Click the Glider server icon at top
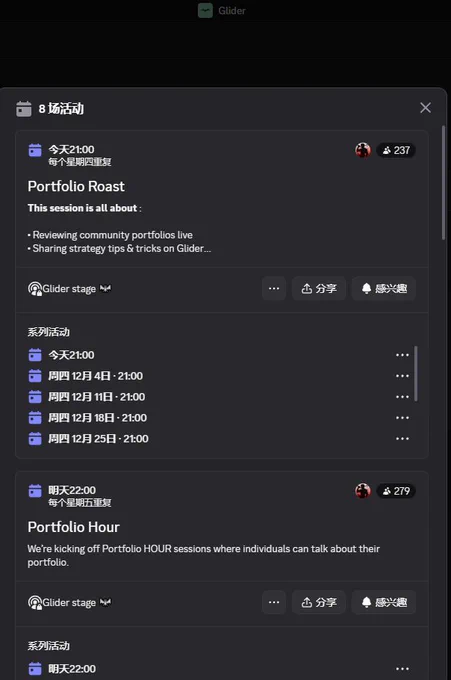The width and height of the screenshot is (451, 680). [205, 10]
